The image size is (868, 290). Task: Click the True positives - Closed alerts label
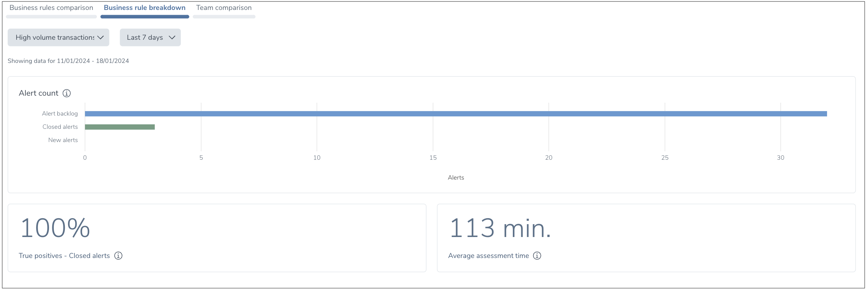[64, 256]
